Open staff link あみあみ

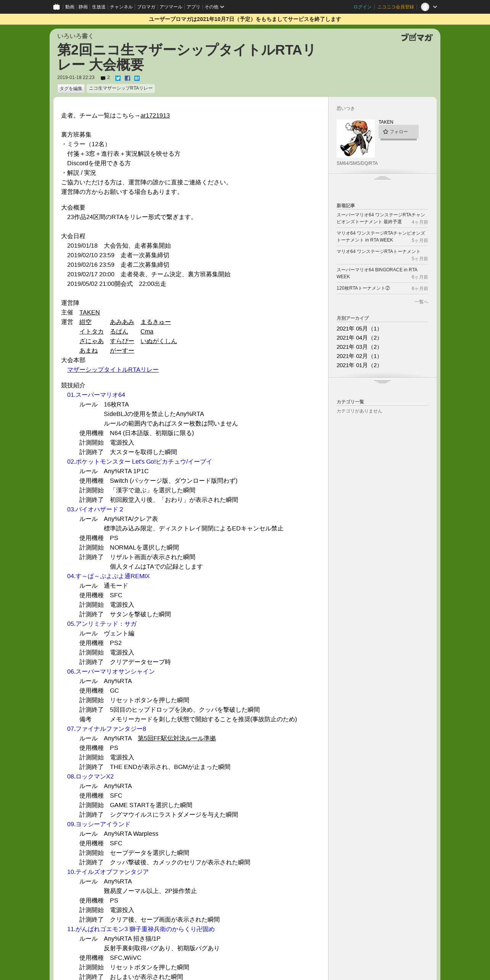pyautogui.click(x=122, y=322)
